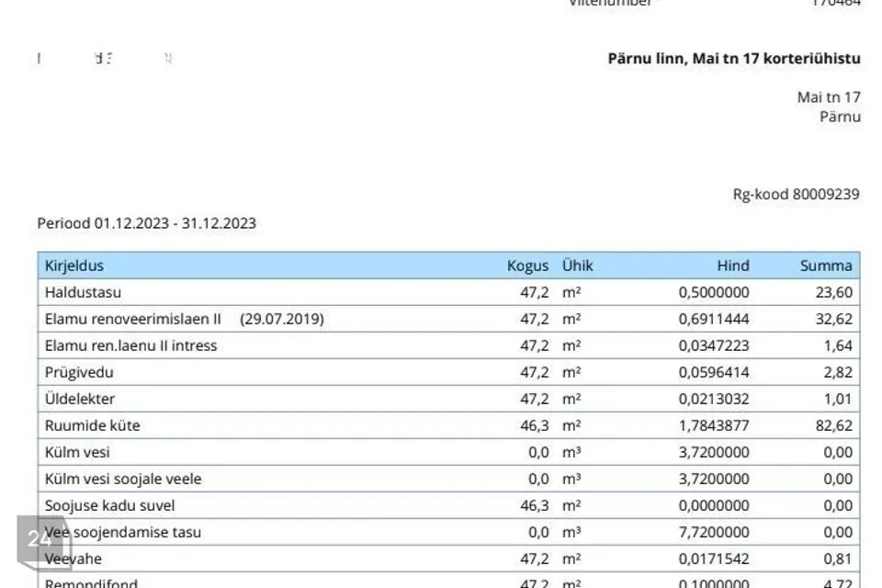Image resolution: width=882 pixels, height=588 pixels.
Task: Click the Rg-kood 80009239 text
Action: coord(796,194)
